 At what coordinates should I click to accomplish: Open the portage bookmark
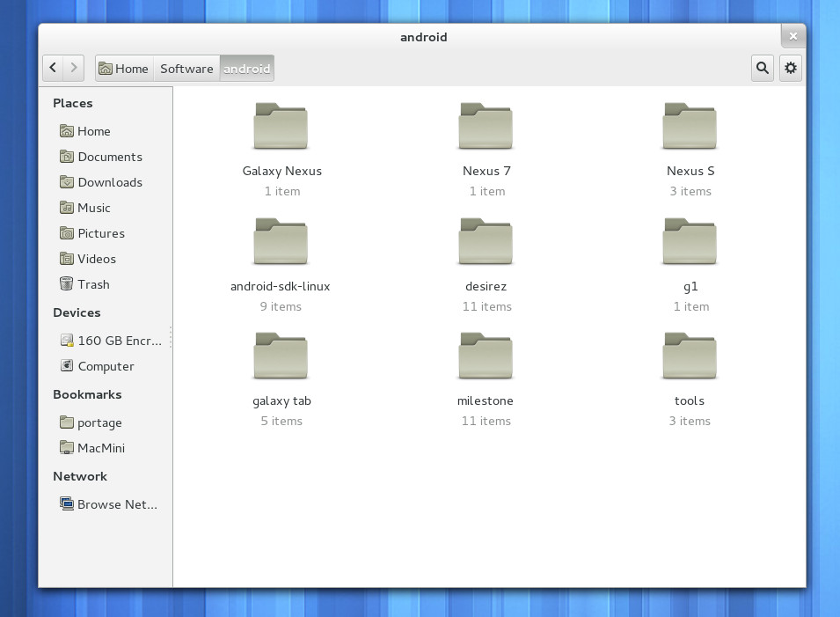(x=106, y=423)
